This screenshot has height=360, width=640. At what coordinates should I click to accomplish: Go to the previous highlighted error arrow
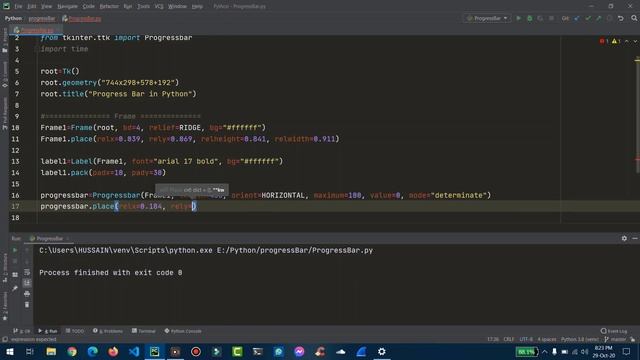pyautogui.click(x=627, y=41)
